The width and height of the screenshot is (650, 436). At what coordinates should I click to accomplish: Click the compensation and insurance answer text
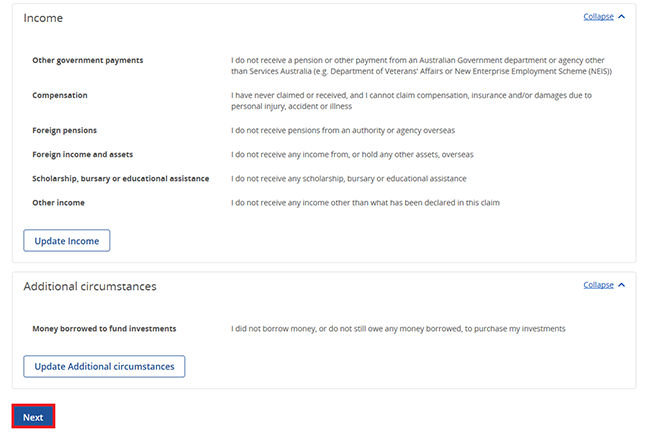pyautogui.click(x=411, y=101)
